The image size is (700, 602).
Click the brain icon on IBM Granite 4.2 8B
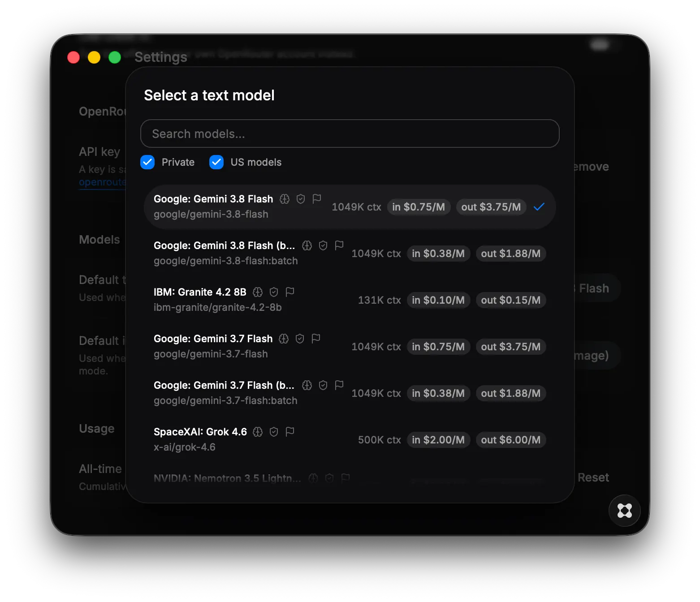tap(258, 292)
